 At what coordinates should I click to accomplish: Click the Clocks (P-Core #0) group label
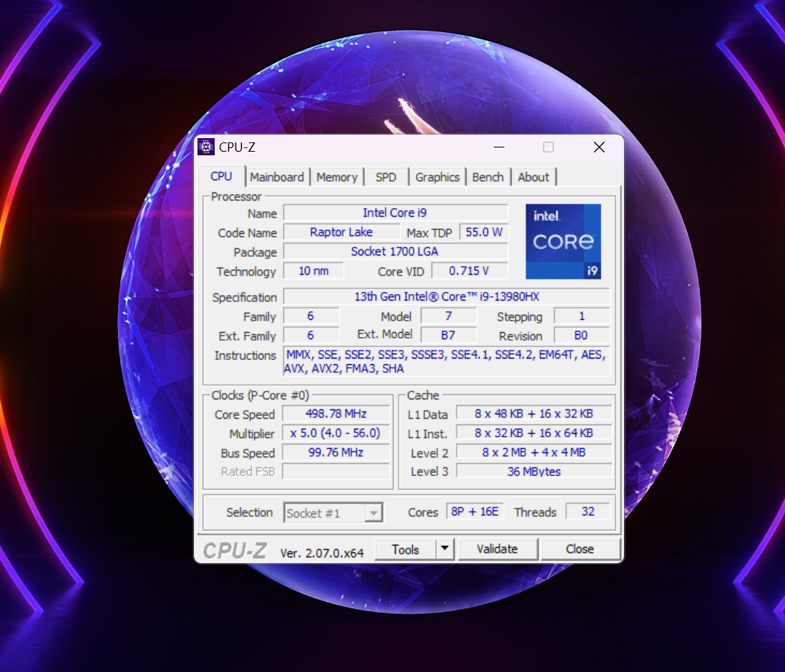click(260, 396)
